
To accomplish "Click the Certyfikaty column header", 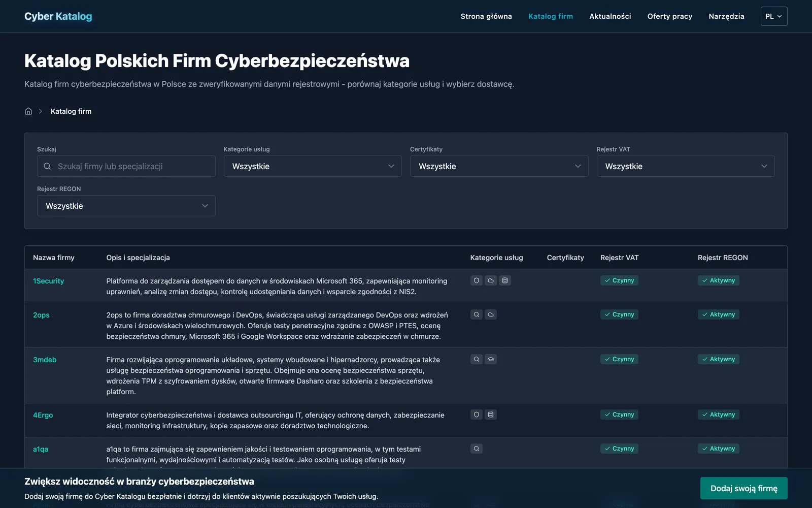I will pos(565,258).
